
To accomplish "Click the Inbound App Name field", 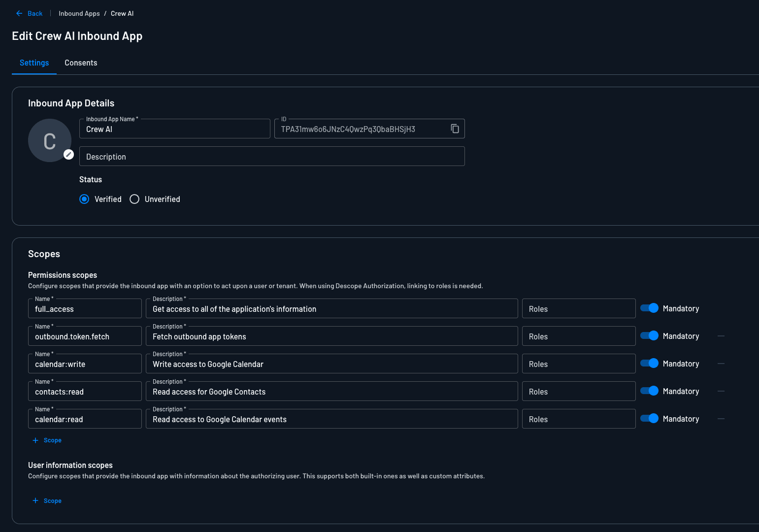I will click(x=174, y=129).
